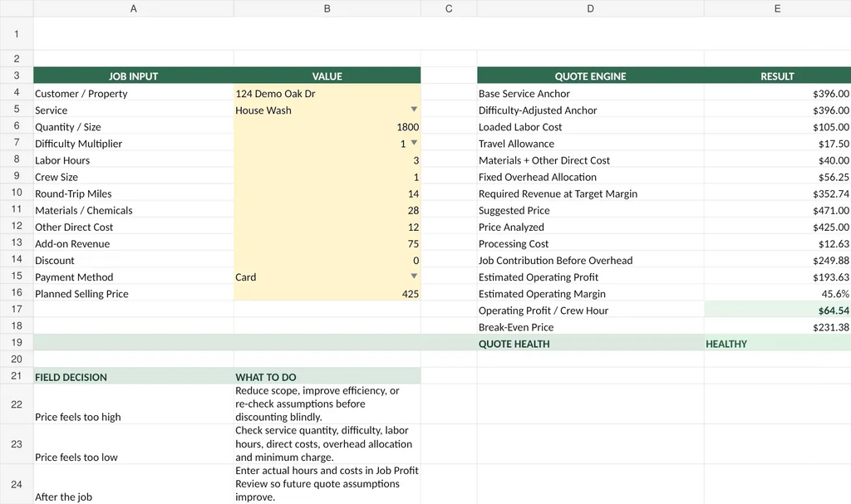Click the 'Quantity / Size' label

coord(68,126)
